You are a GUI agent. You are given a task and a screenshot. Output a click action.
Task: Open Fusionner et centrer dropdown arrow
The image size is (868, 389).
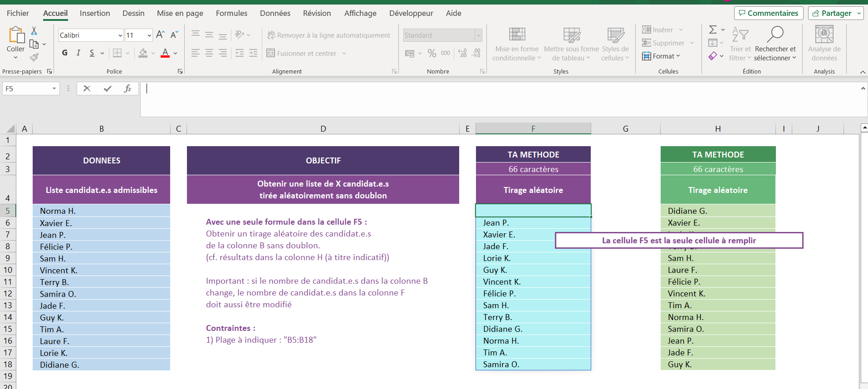coord(344,54)
